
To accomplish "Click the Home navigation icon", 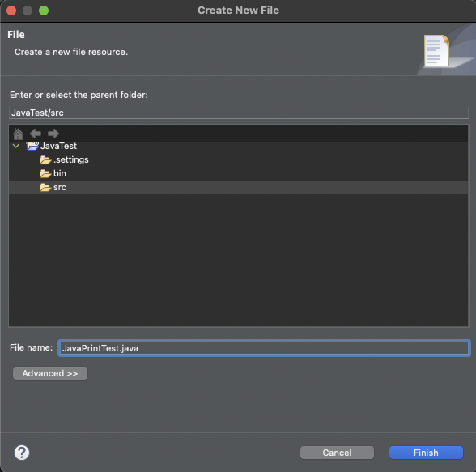I will click(x=18, y=134).
